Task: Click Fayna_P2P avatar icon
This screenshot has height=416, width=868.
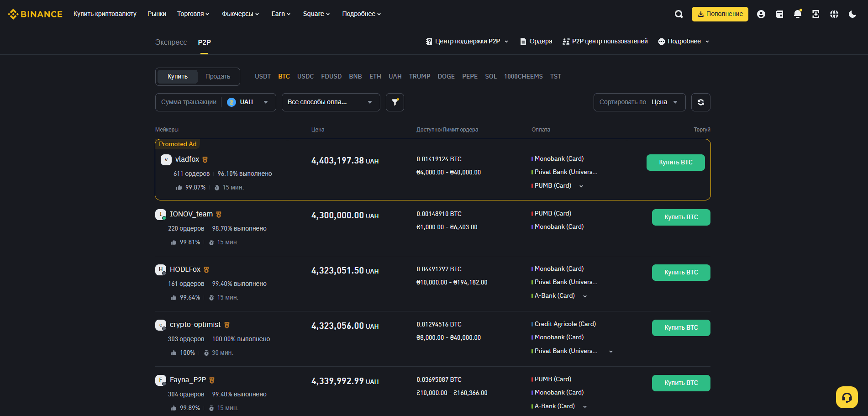Action: tap(161, 380)
